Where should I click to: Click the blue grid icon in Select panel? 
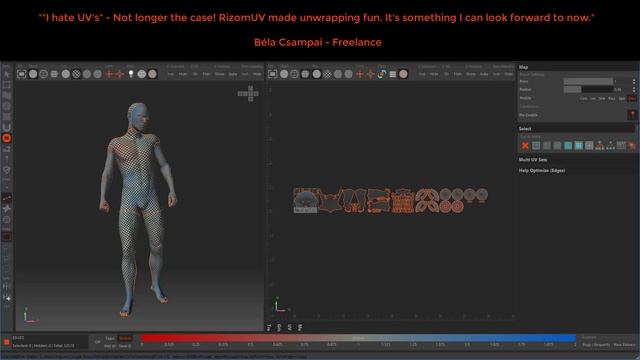(x=578, y=145)
